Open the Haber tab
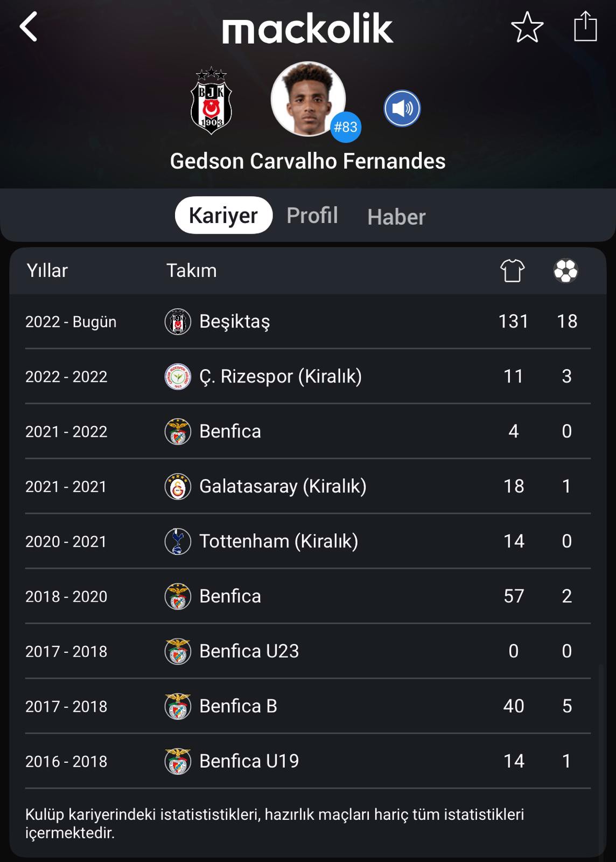The height and width of the screenshot is (862, 616). (x=396, y=217)
